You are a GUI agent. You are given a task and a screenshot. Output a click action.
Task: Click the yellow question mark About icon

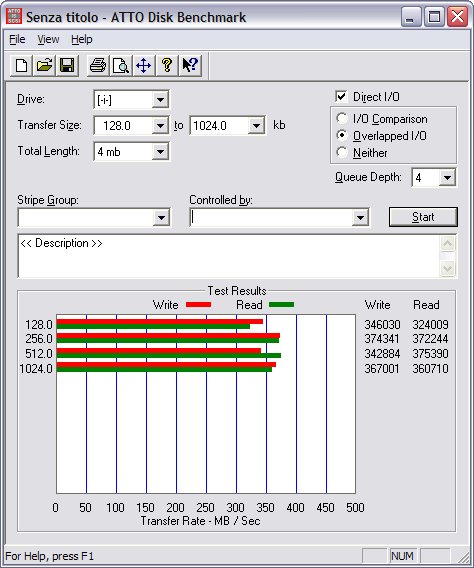coord(167,66)
